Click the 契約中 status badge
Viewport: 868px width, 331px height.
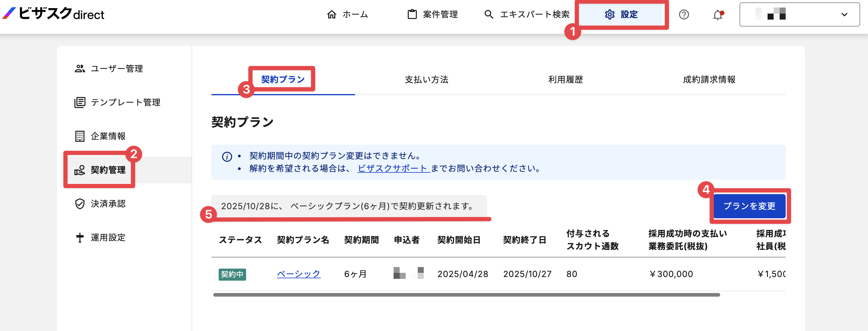tap(232, 274)
